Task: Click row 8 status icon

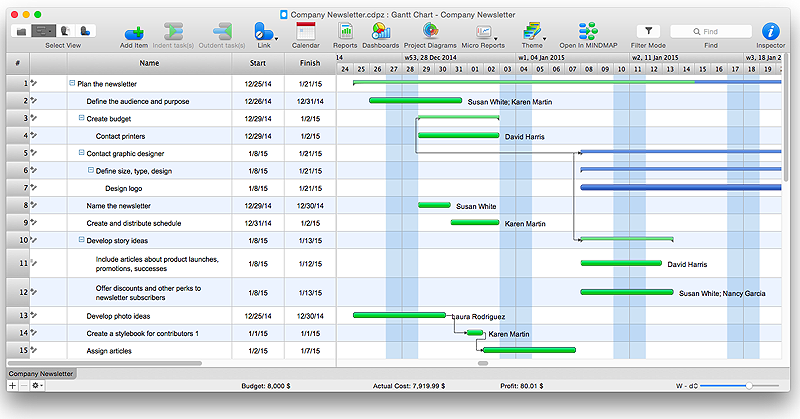Action: point(34,205)
